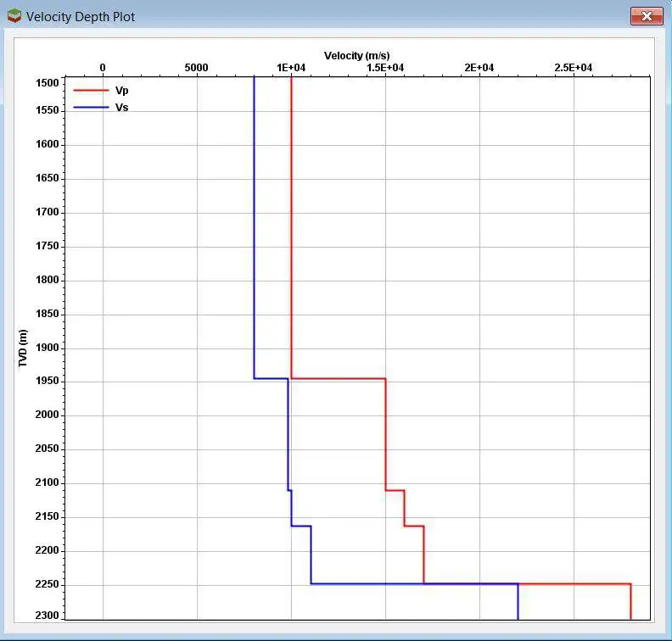Viewport: 672px width, 641px height.
Task: Click the blue Vs legend line
Action: point(91,107)
